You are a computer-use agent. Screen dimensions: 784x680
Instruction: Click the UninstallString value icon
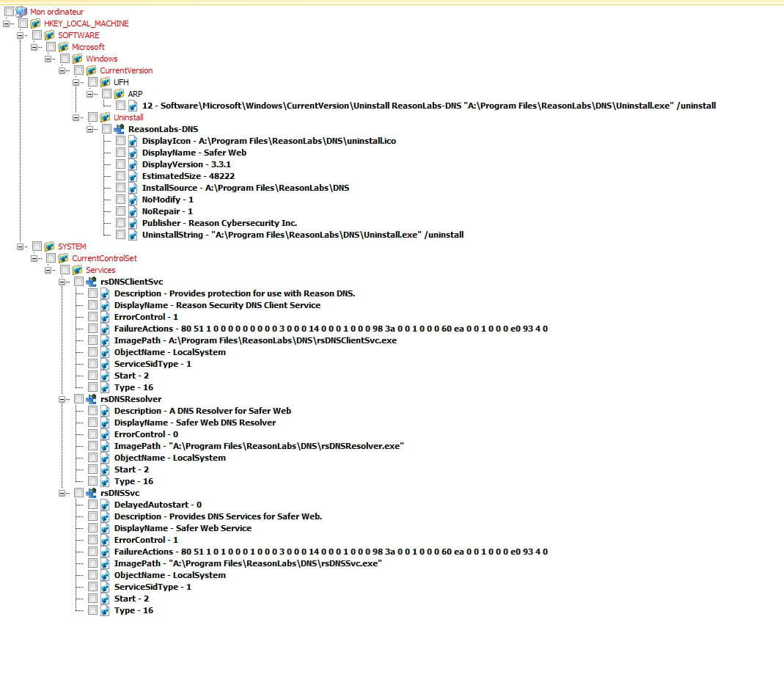click(x=133, y=235)
